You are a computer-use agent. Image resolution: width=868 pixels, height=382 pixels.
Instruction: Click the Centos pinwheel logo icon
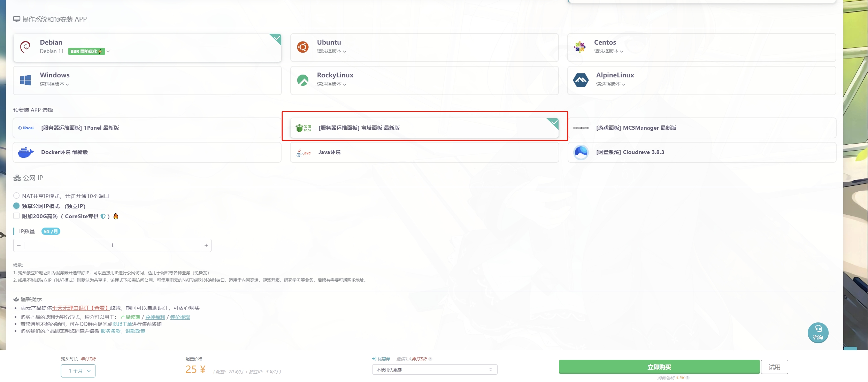tap(580, 47)
